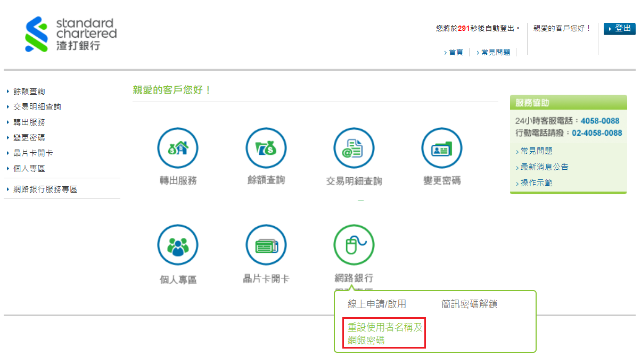Image resolution: width=641 pixels, height=364 pixels.
Task: Click 線上申請/啟用 in the popup
Action: coord(377,304)
